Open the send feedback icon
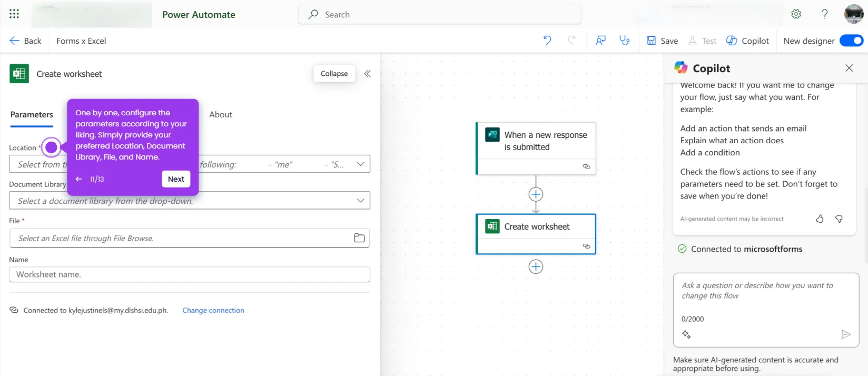This screenshot has height=376, width=868. (x=600, y=41)
